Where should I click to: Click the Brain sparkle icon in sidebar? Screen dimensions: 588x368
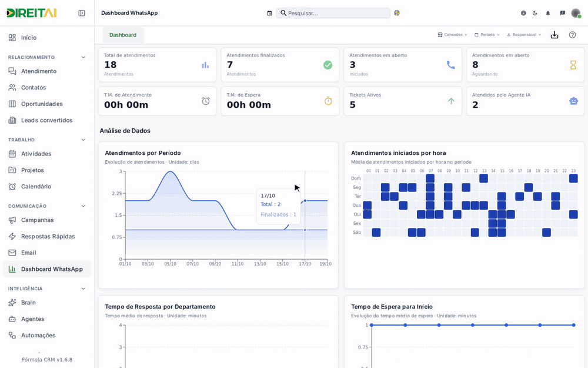tap(12, 303)
